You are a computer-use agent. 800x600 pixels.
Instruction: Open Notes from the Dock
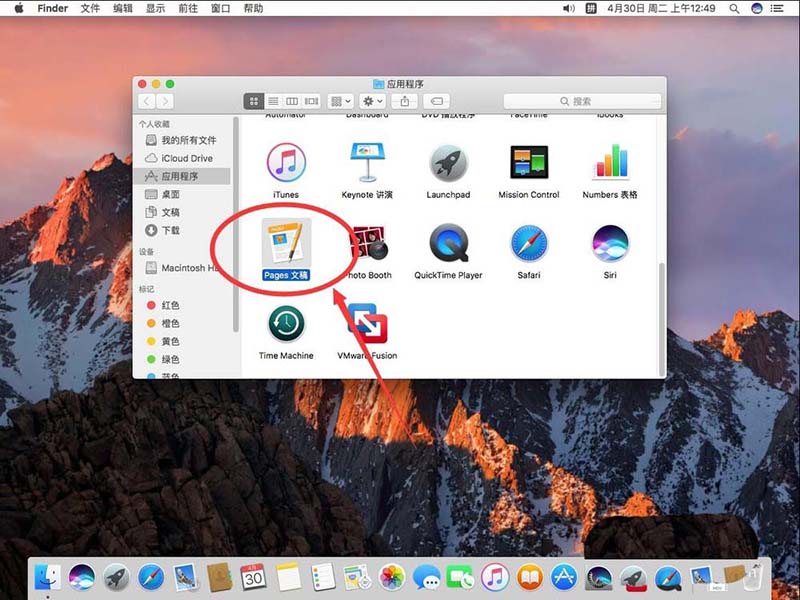click(x=289, y=578)
